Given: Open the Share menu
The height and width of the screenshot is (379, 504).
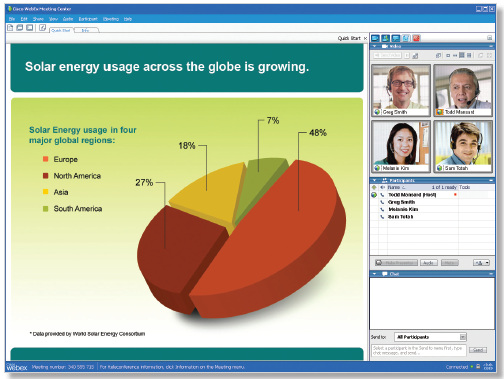Looking at the screenshot, I should tap(38, 19).
